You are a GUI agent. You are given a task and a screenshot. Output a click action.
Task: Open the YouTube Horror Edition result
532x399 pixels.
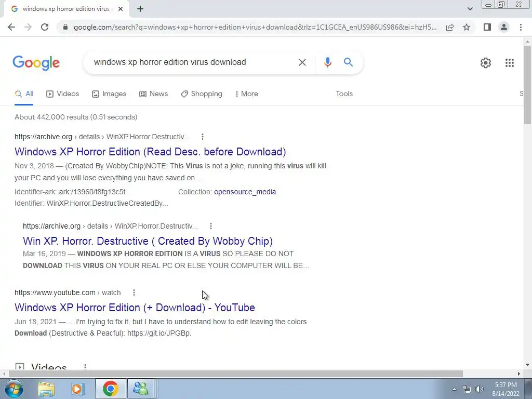pyautogui.click(x=135, y=308)
